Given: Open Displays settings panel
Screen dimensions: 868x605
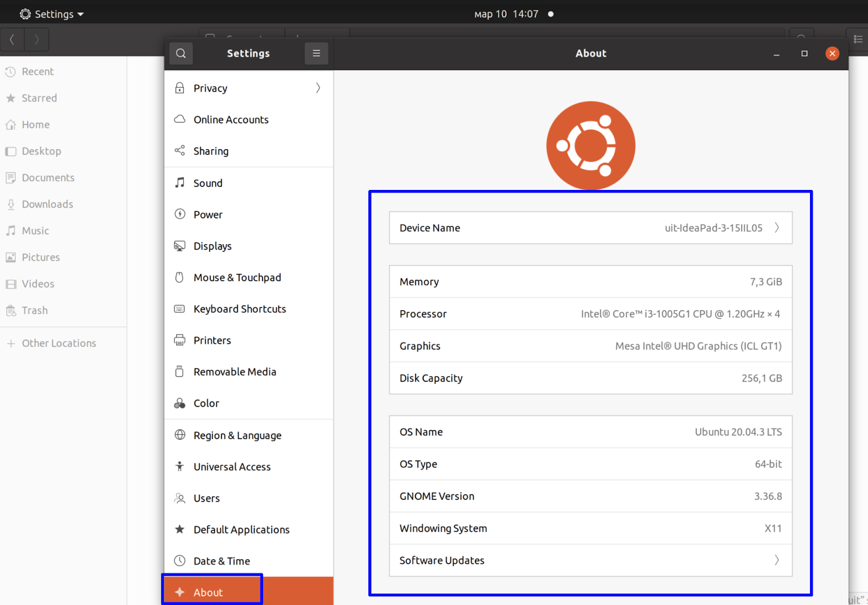Looking at the screenshot, I should [249, 246].
